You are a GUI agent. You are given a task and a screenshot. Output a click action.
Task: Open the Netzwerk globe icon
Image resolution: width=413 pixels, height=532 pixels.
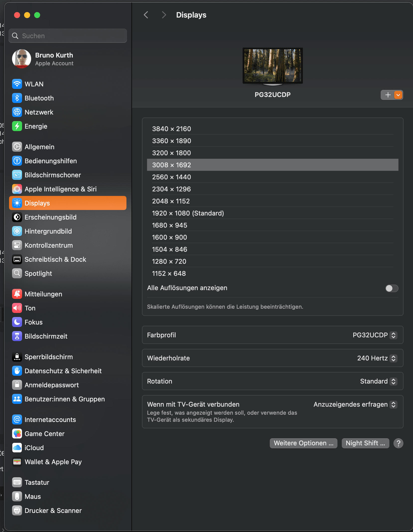point(17,112)
